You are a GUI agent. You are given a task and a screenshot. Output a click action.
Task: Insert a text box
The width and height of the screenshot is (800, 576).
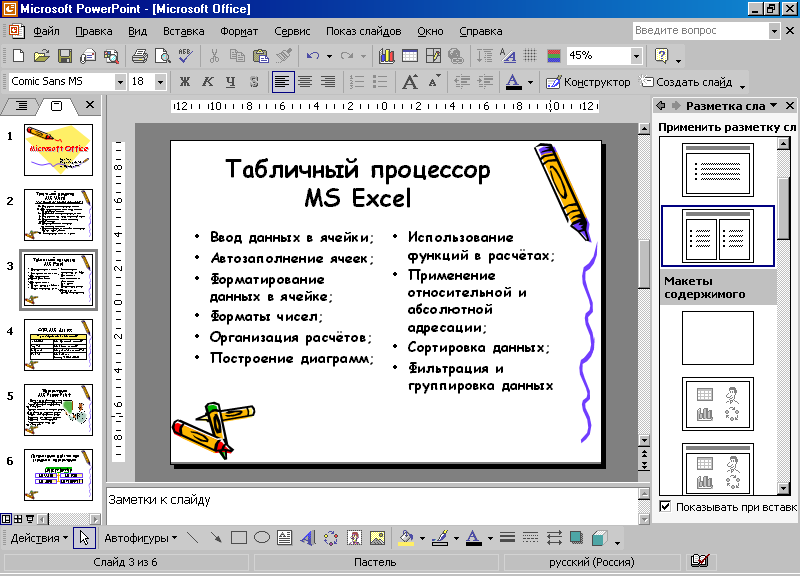pos(285,538)
